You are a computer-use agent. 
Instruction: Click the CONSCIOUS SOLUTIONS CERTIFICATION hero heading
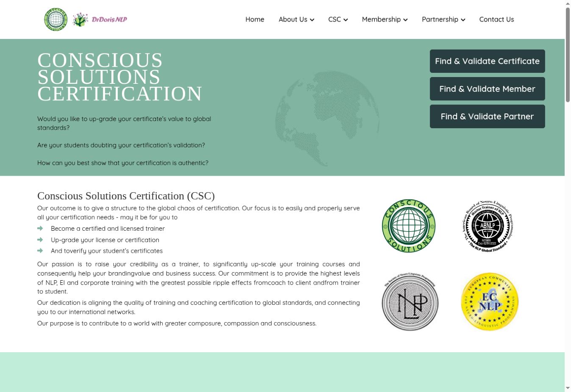coord(120,77)
